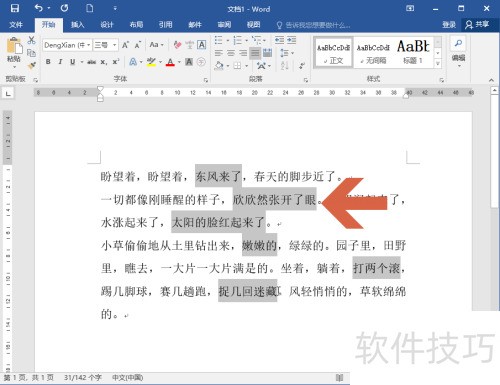
Task: Apply the red font color swatch
Action: 170,62
